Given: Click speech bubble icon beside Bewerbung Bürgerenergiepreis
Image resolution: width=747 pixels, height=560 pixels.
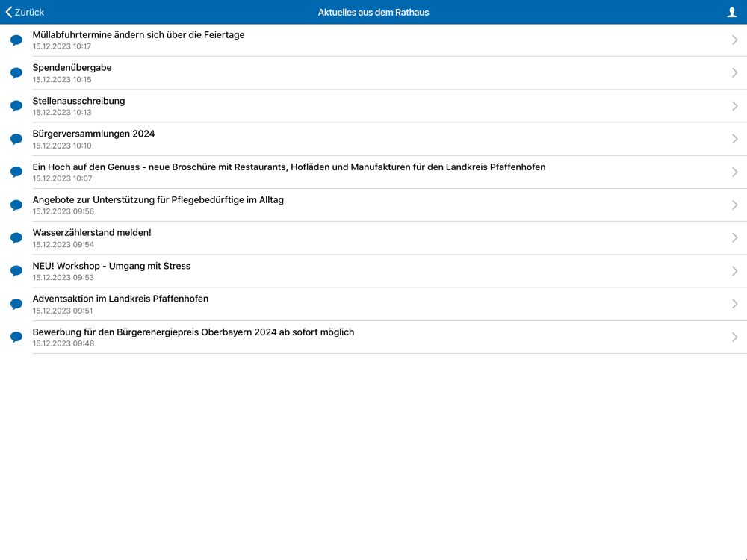Looking at the screenshot, I should pos(16,337).
